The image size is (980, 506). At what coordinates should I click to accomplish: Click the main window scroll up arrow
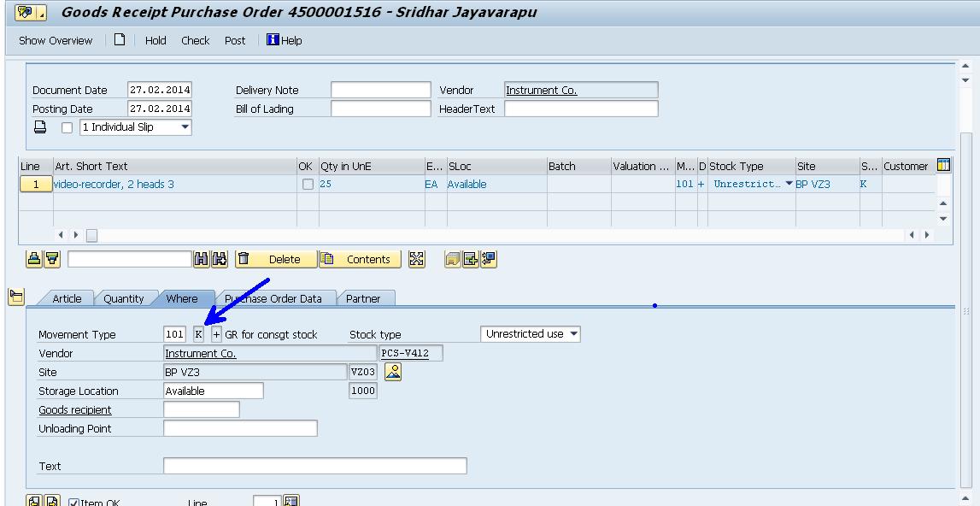[965, 67]
